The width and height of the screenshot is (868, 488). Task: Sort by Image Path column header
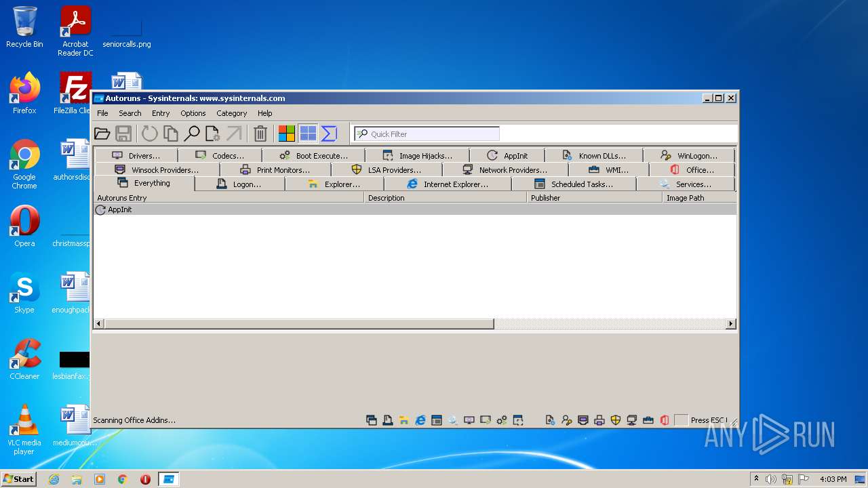coord(699,198)
